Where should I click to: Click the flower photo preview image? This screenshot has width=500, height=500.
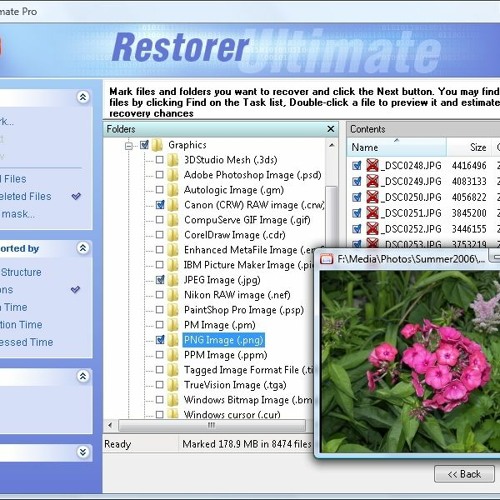[x=410, y=361]
